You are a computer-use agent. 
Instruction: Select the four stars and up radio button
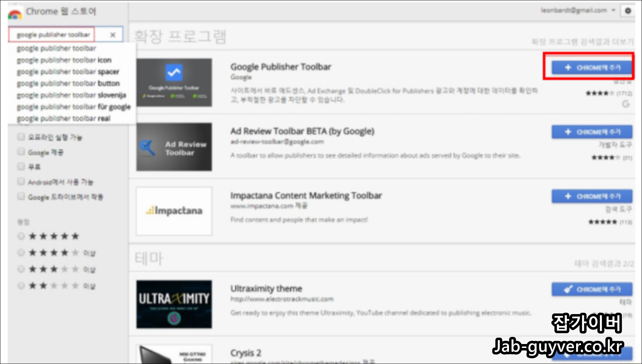click(x=21, y=253)
